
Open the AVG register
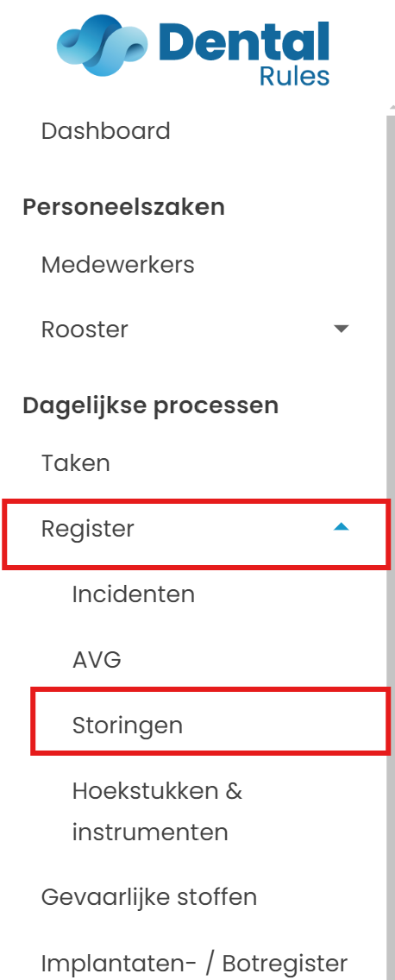pyautogui.click(x=97, y=659)
